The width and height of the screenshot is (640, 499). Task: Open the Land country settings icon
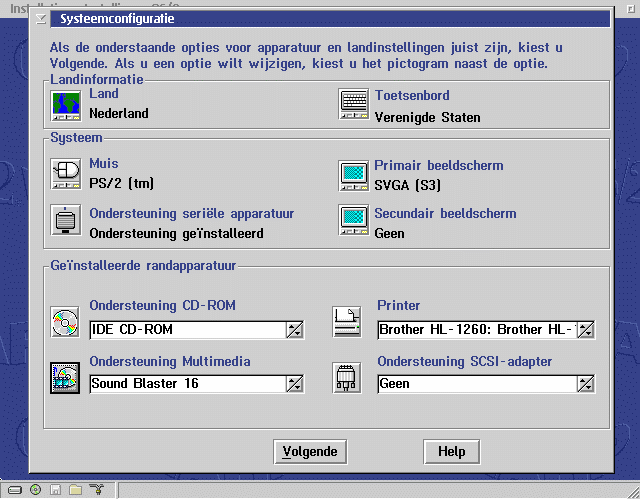point(66,106)
